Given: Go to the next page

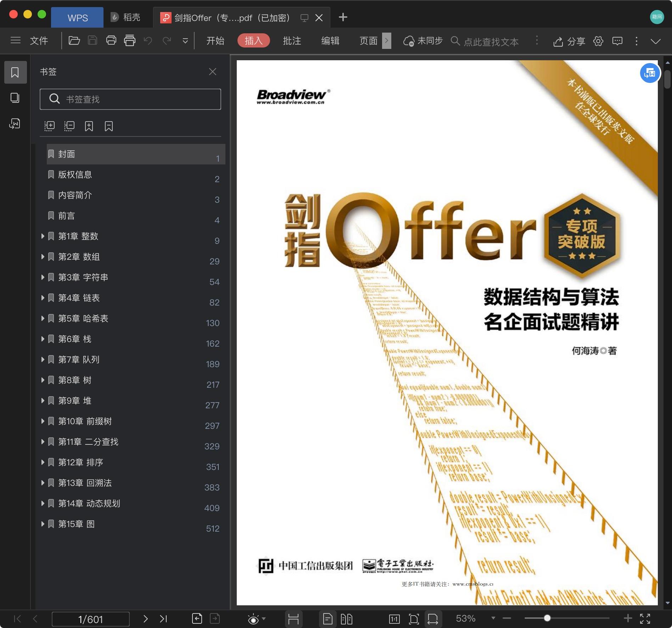Looking at the screenshot, I should pos(145,619).
